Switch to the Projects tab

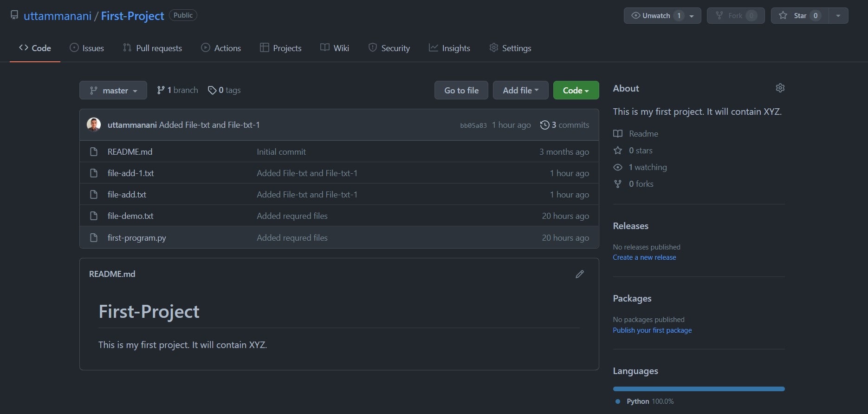pyautogui.click(x=281, y=48)
